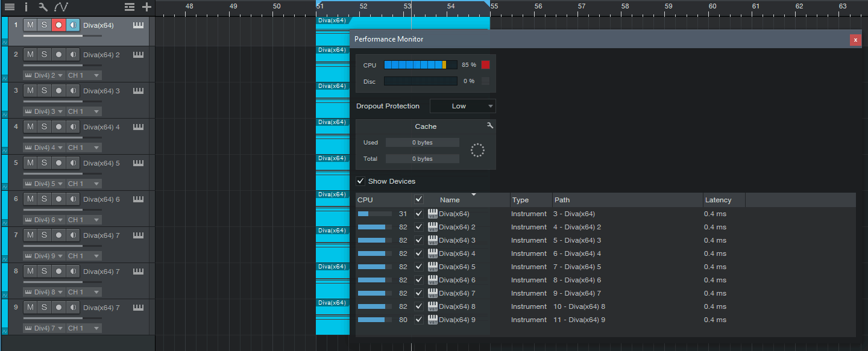Mute the Diva(x64) 5 track
The height and width of the screenshot is (351, 868).
point(30,163)
